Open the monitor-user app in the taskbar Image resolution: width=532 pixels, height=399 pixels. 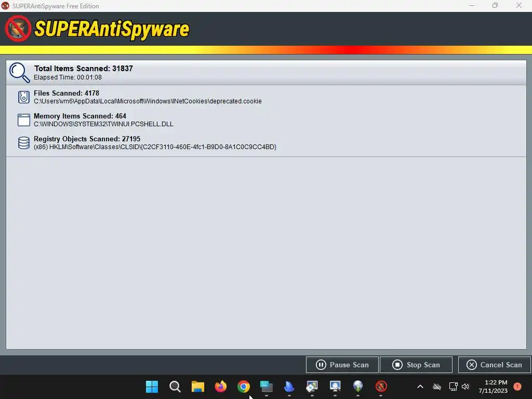[335, 387]
